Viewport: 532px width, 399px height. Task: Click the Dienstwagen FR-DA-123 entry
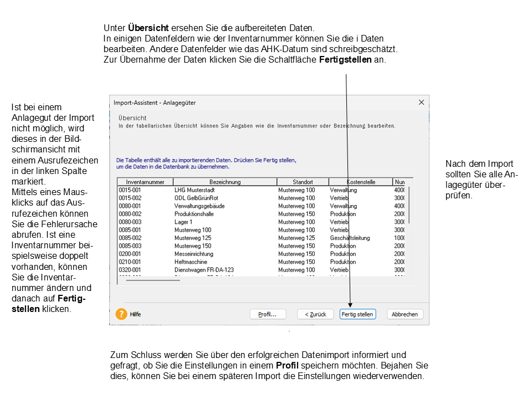click(203, 270)
